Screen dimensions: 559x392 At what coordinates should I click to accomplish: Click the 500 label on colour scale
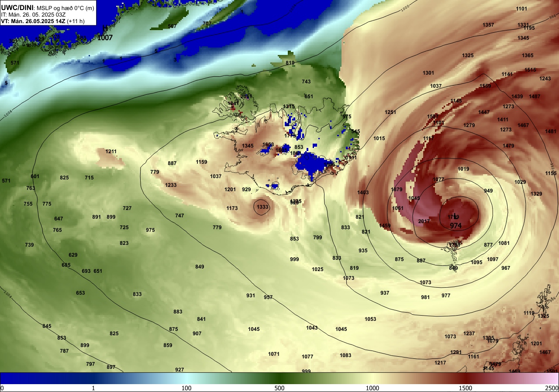pyautogui.click(x=279, y=388)
